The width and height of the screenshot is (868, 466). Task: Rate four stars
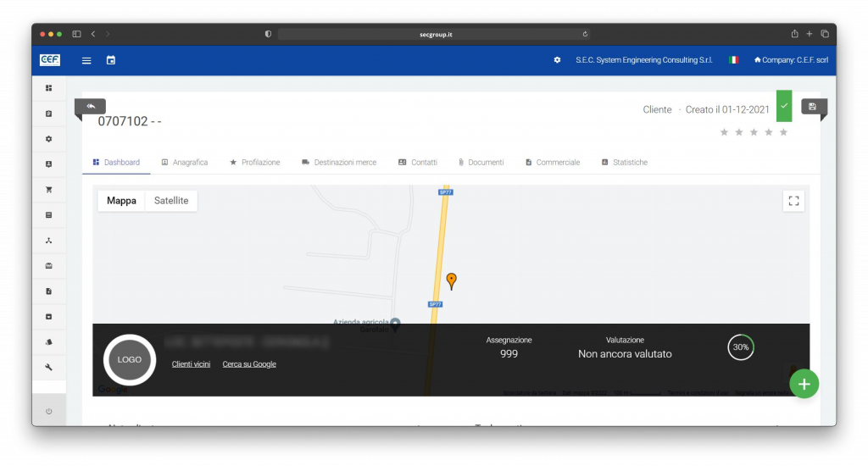[x=769, y=131]
